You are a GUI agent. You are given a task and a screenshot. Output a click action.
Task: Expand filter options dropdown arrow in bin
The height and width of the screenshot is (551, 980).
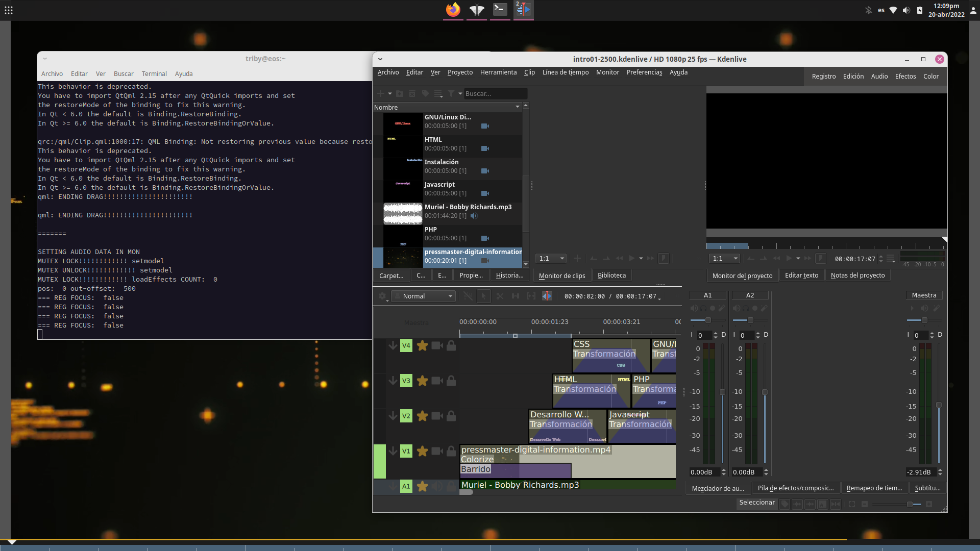[460, 94]
